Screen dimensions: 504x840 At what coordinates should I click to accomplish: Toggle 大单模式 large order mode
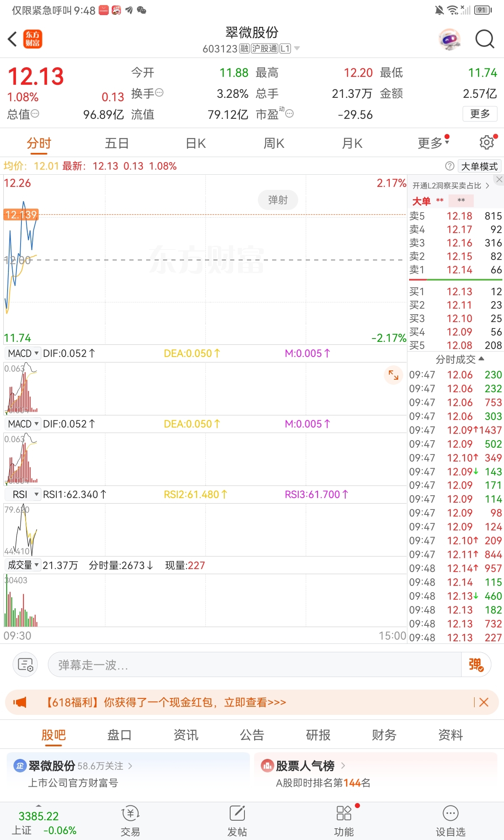480,166
